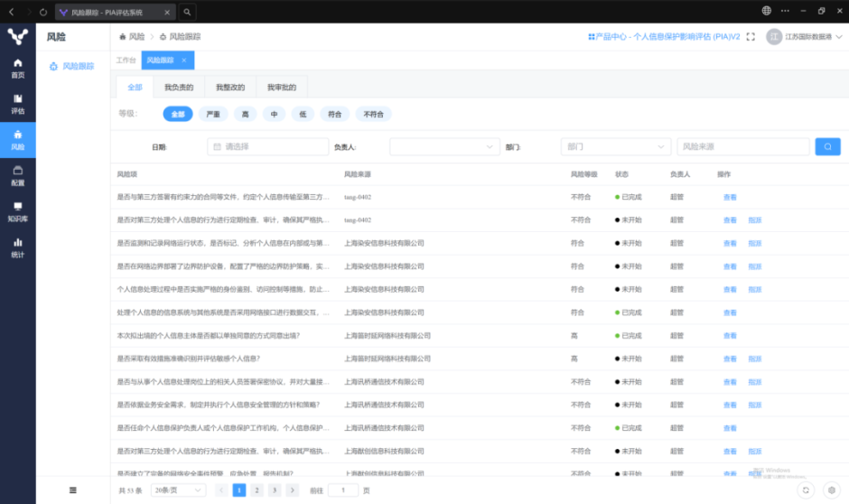Expand the 部门 dropdown
Viewport: 849px width, 504px height.
[615, 146]
